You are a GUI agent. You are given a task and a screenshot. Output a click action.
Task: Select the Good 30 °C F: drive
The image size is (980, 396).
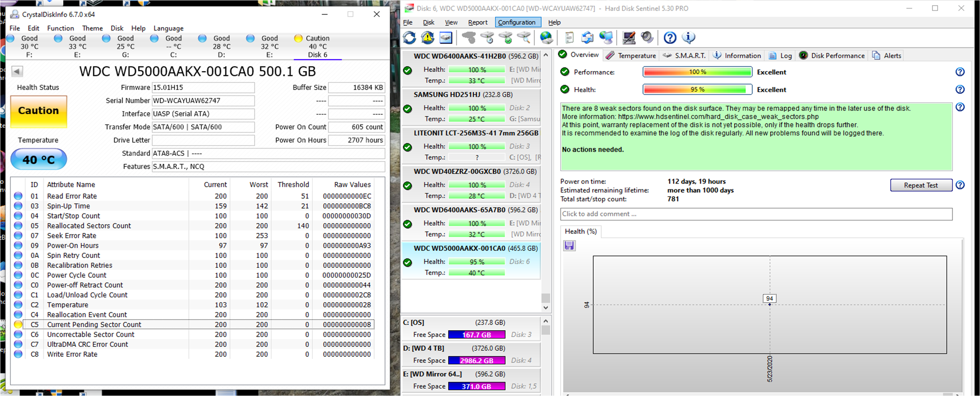coord(29,46)
